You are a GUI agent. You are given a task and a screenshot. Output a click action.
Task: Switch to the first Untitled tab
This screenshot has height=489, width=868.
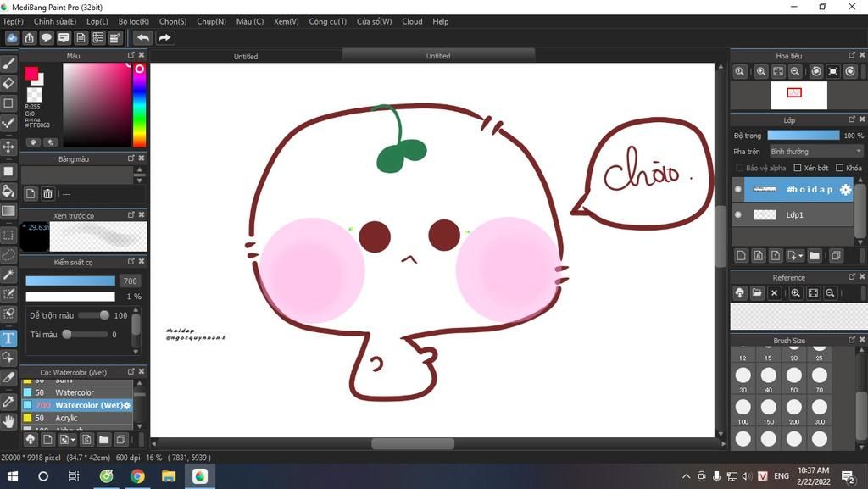click(x=246, y=56)
